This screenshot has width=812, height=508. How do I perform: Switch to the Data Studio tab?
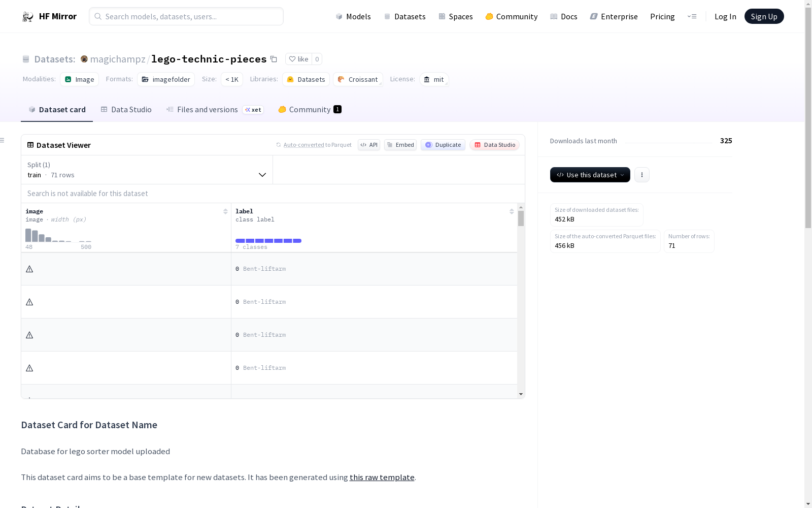pyautogui.click(x=126, y=110)
